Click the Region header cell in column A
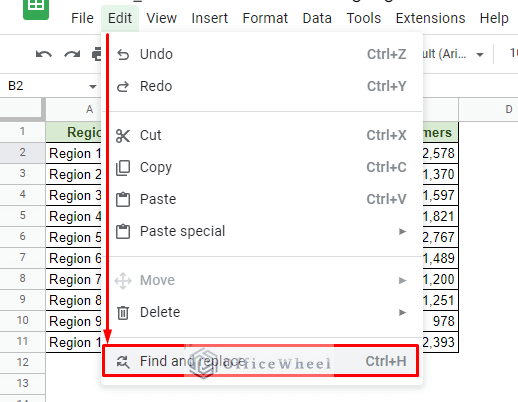The height and width of the screenshot is (402, 518). (x=74, y=132)
